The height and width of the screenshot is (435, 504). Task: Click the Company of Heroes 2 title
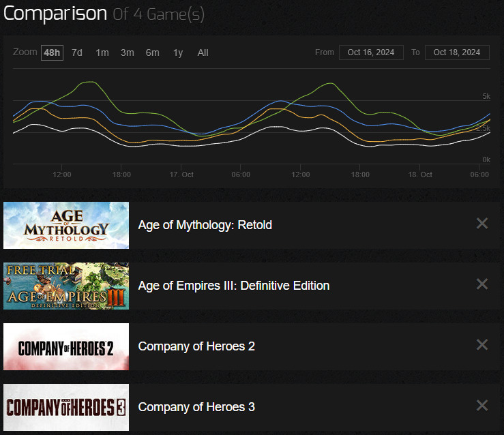[x=196, y=346]
